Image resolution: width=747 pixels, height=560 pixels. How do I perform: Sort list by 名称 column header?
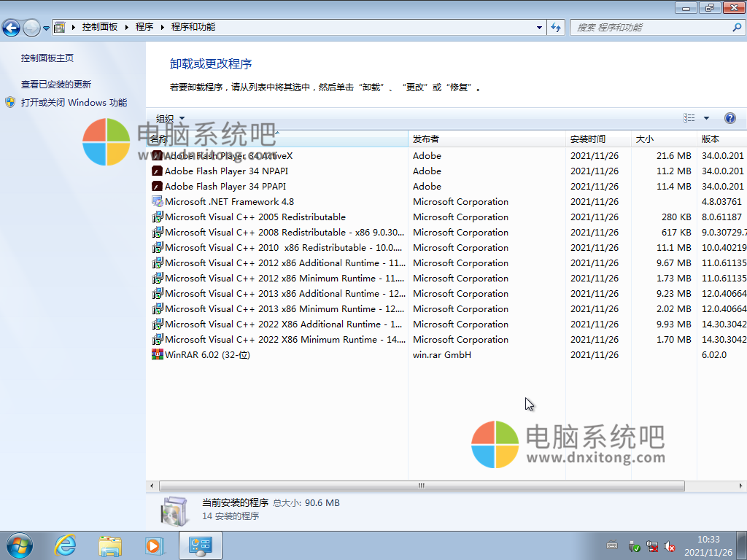(277, 139)
